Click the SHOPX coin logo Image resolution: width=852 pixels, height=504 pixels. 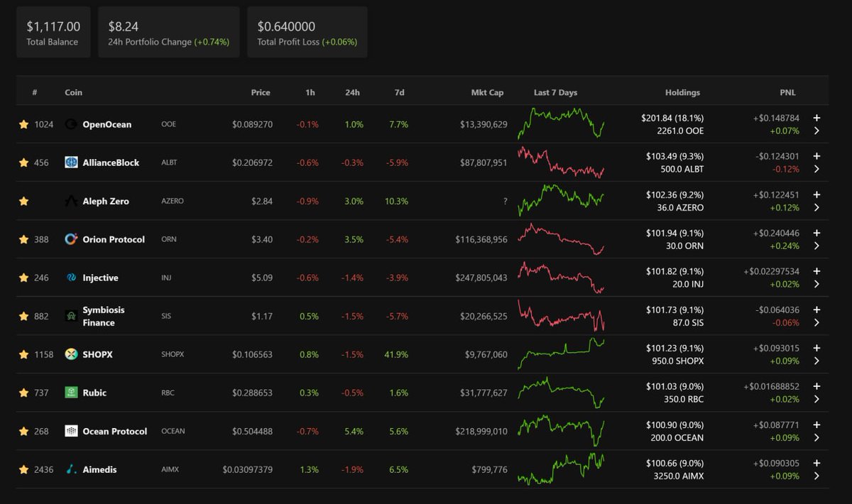tap(71, 354)
